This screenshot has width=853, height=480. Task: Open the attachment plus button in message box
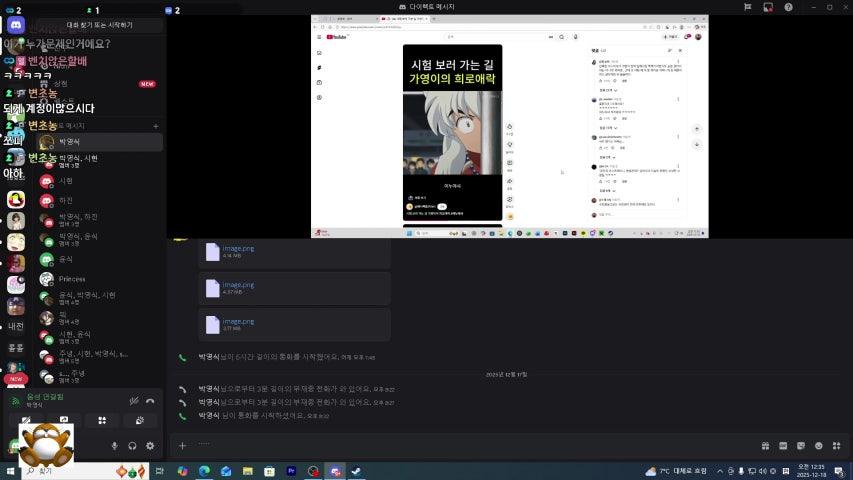182,446
